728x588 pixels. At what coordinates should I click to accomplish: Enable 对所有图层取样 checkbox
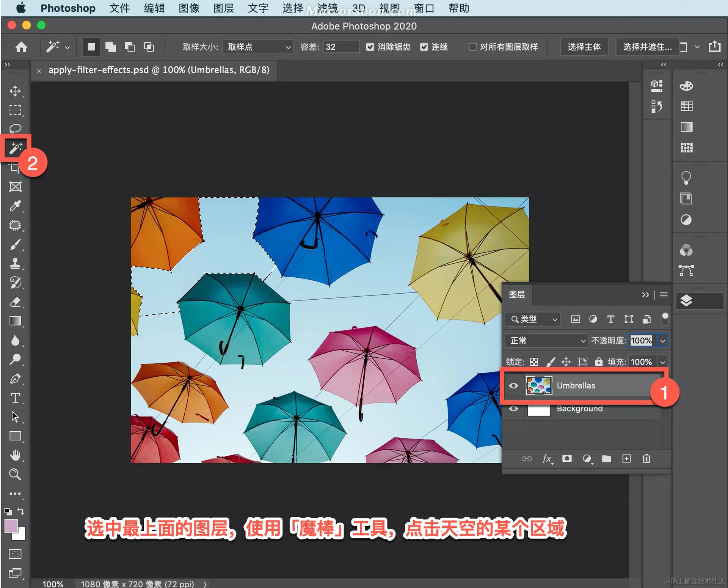tap(472, 47)
